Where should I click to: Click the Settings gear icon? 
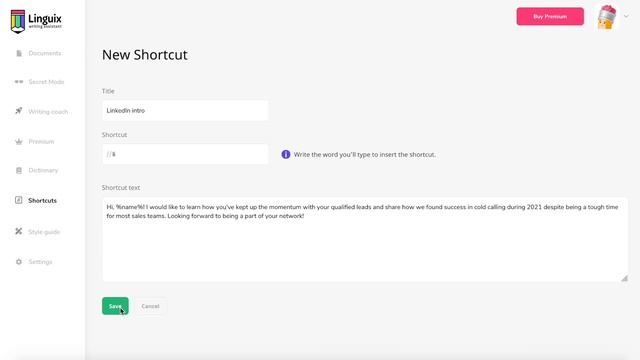[x=19, y=262]
